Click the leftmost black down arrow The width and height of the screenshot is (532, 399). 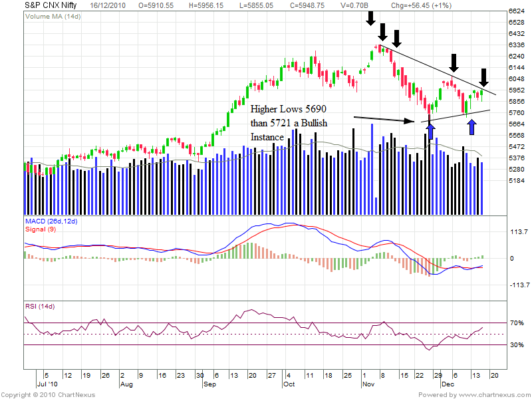[x=370, y=18]
